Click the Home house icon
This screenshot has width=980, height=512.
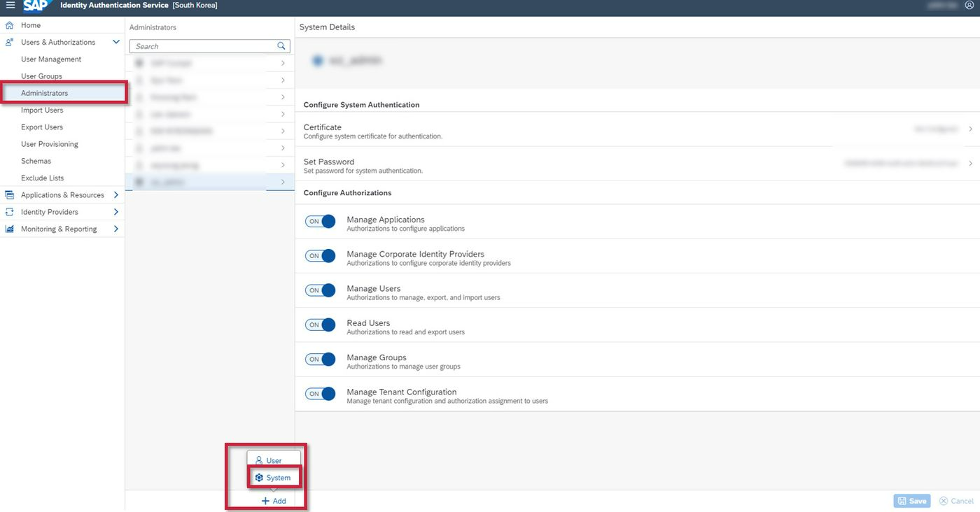pyautogui.click(x=9, y=25)
